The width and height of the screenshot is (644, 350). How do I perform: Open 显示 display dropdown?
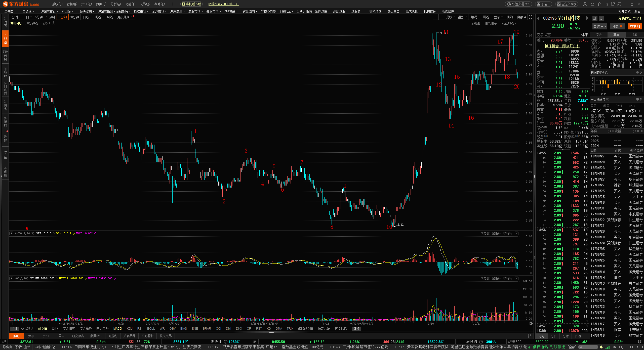pos(498,17)
